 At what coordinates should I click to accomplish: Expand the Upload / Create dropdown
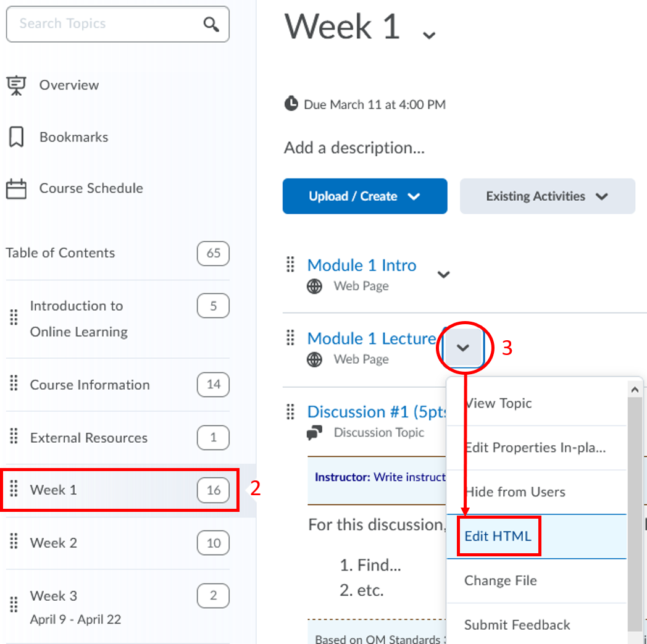[x=364, y=196]
